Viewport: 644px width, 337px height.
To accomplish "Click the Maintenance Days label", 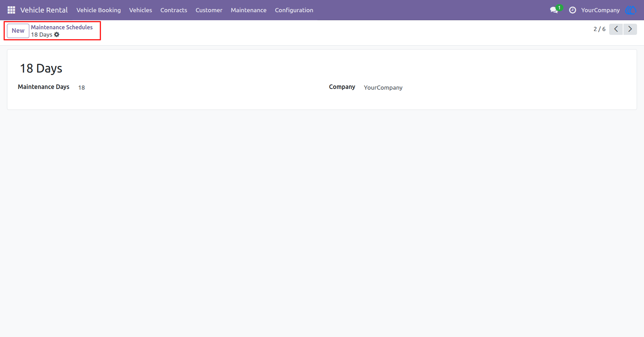I will coord(44,87).
